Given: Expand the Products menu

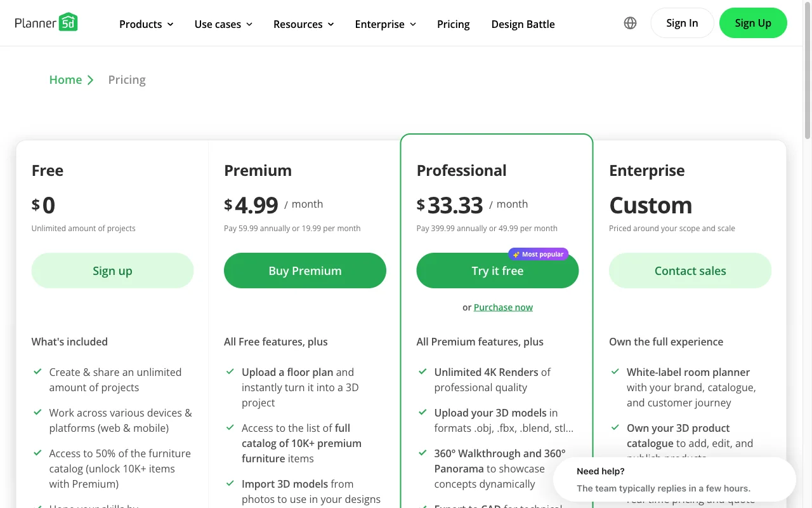Looking at the screenshot, I should point(147,24).
